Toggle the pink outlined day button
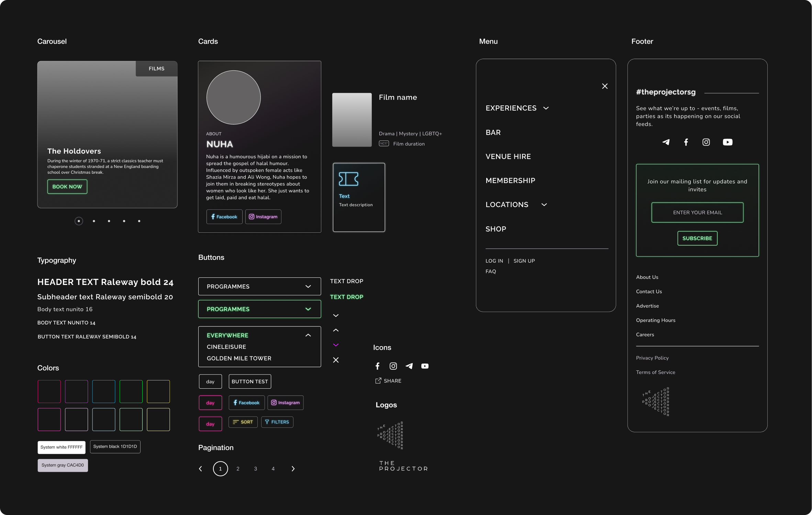This screenshot has height=515, width=812. point(210,403)
